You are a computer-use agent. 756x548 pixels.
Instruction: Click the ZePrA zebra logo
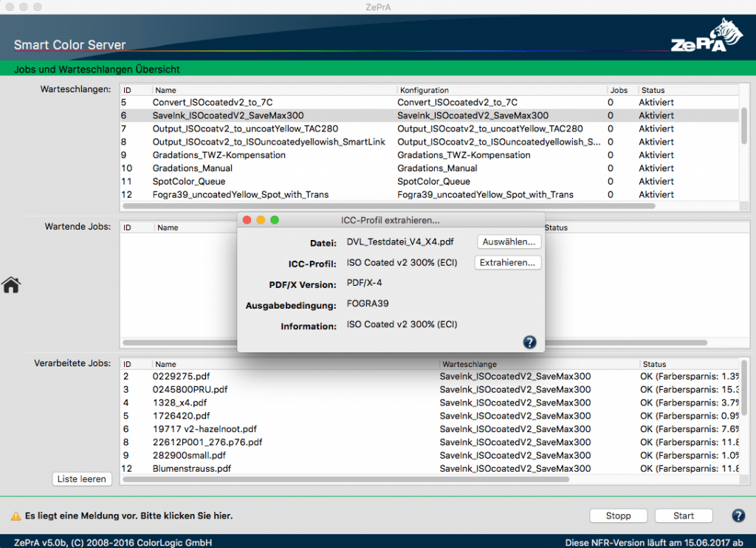pyautogui.click(x=707, y=37)
